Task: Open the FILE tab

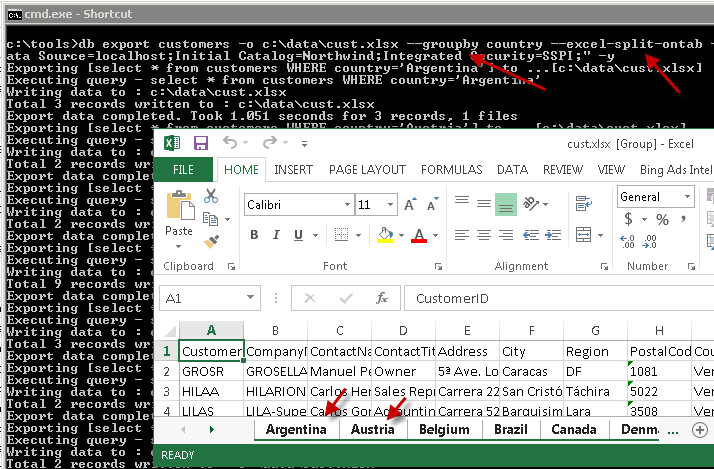Action: [x=183, y=170]
